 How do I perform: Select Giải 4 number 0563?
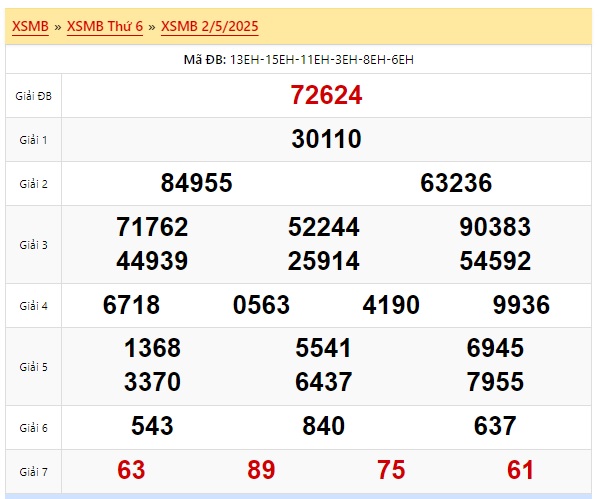pyautogui.click(x=261, y=305)
